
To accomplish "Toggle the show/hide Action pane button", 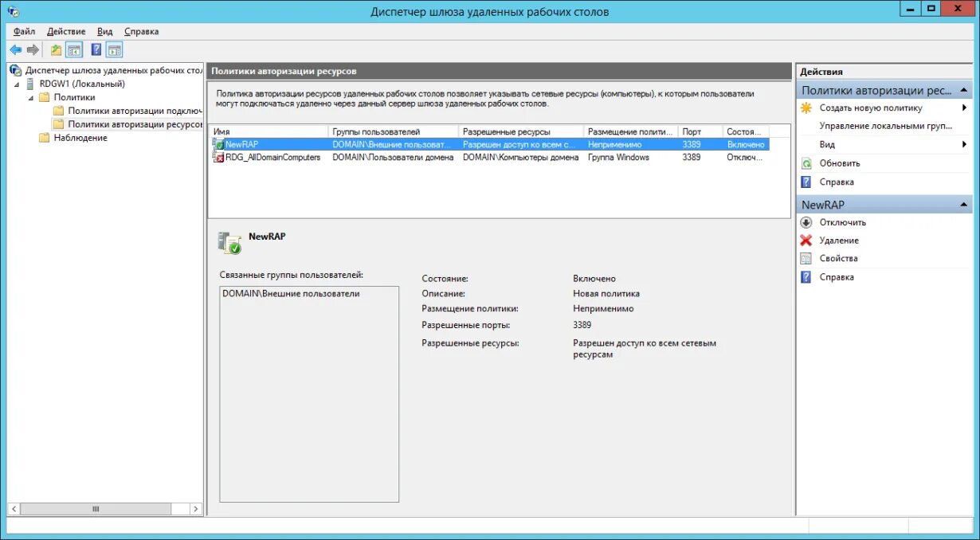I will [114, 50].
